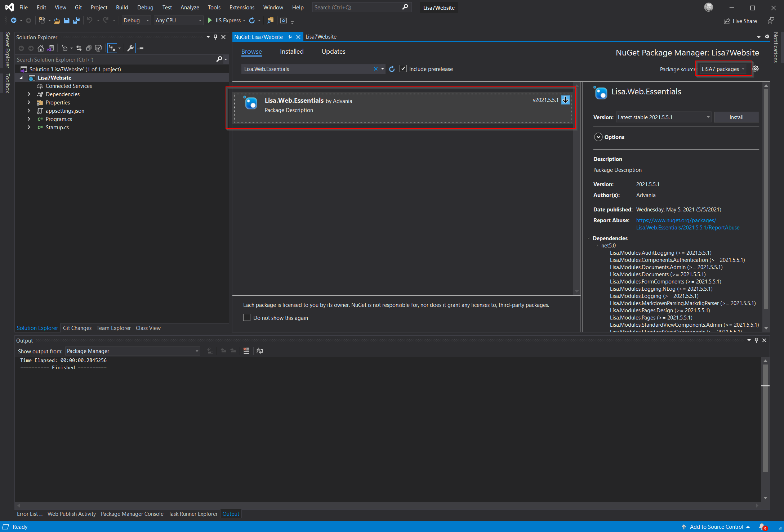Click Collapse All icon in Solution Explorer
Viewport: 784px width, 532px height.
pos(89,48)
